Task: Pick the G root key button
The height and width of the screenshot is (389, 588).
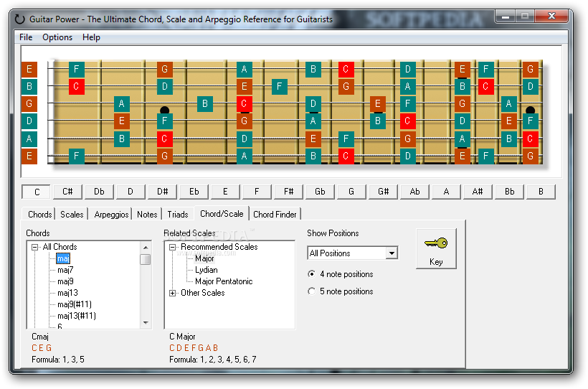Action: click(351, 192)
